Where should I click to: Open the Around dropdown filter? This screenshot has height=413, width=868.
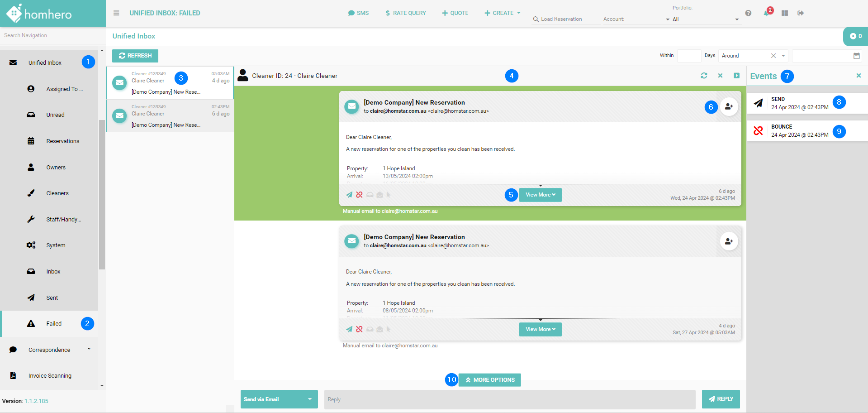pyautogui.click(x=783, y=56)
